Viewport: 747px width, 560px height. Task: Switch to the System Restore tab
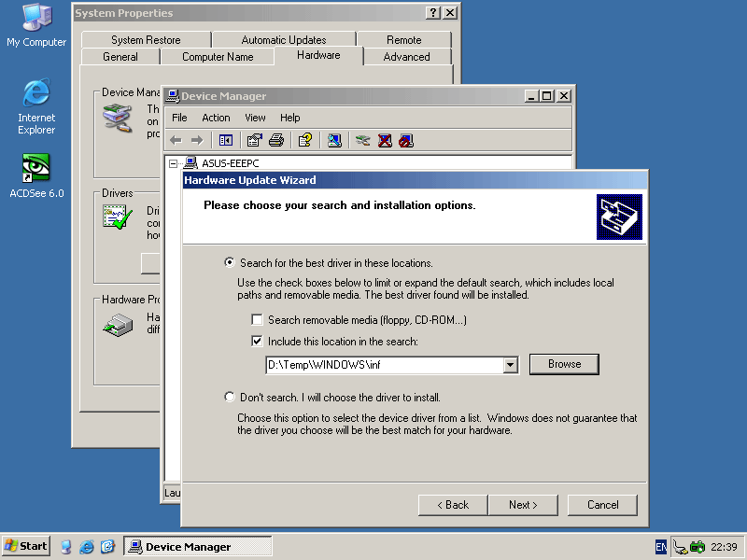point(146,40)
